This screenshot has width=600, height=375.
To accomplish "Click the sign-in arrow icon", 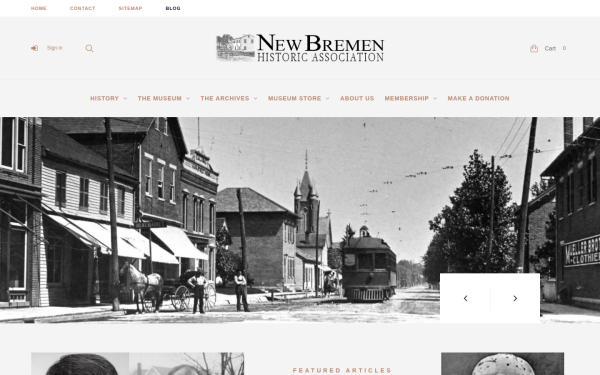I will point(34,48).
